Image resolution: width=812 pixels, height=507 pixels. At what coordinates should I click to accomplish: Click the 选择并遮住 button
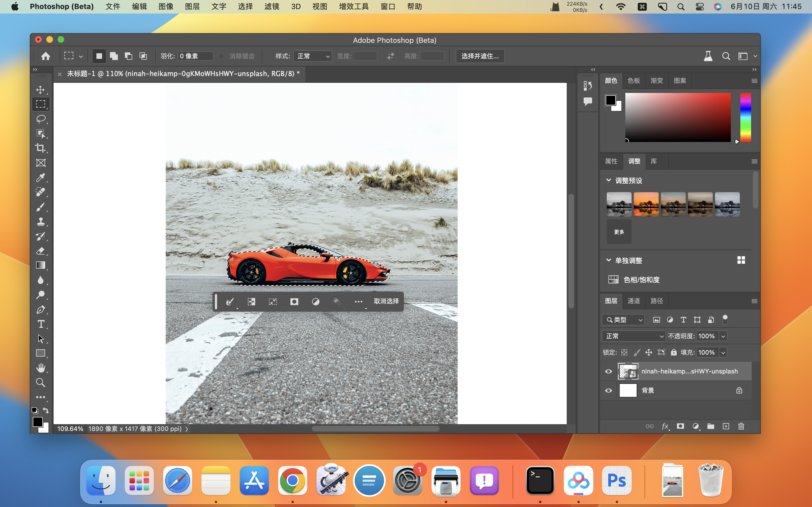point(480,56)
